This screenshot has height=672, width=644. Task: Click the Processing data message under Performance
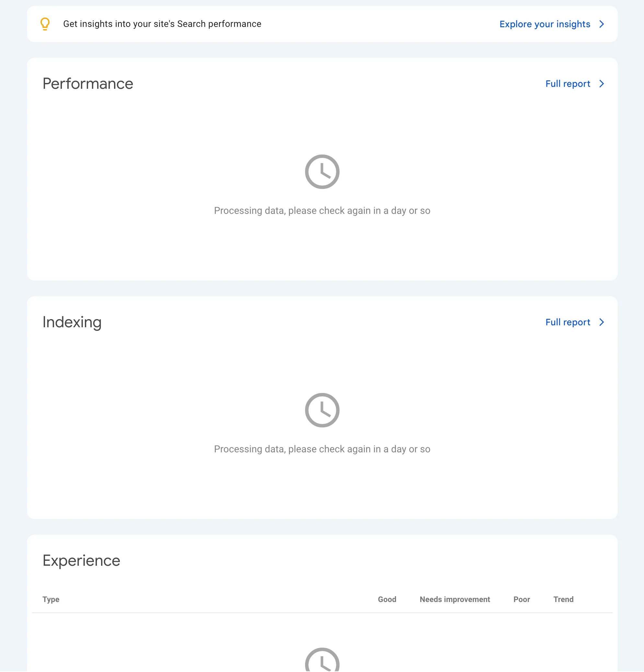pyautogui.click(x=322, y=211)
